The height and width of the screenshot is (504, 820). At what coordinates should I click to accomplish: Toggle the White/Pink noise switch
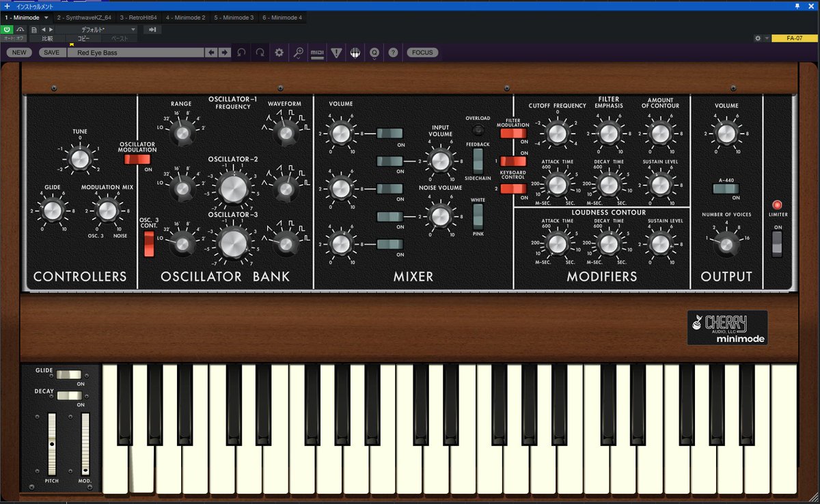click(478, 216)
